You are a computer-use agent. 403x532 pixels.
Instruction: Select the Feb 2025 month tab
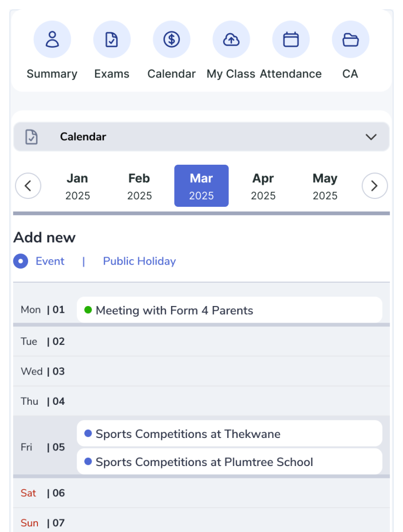tap(139, 186)
